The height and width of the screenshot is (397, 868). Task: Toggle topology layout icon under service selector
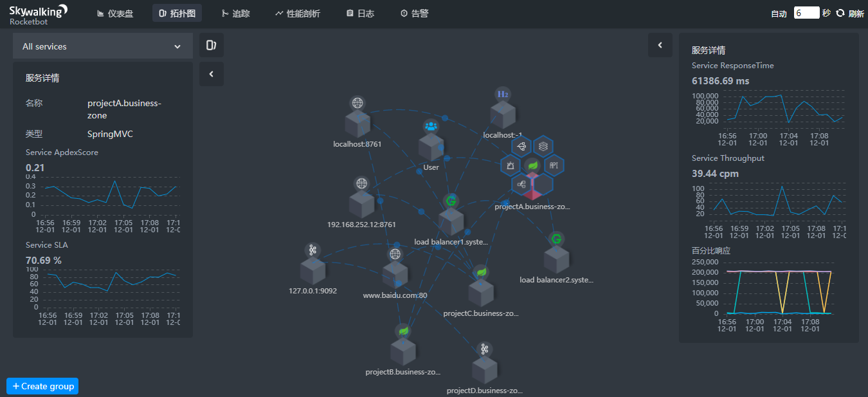coord(211,45)
